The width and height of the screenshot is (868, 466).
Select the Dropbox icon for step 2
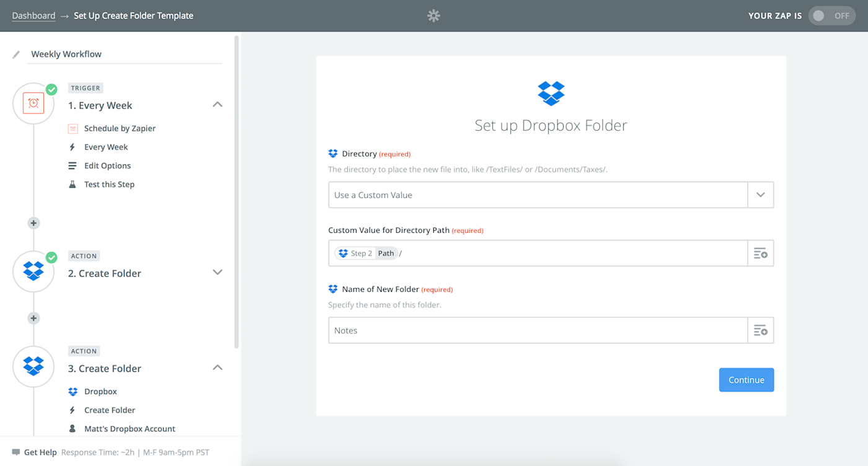coord(33,271)
